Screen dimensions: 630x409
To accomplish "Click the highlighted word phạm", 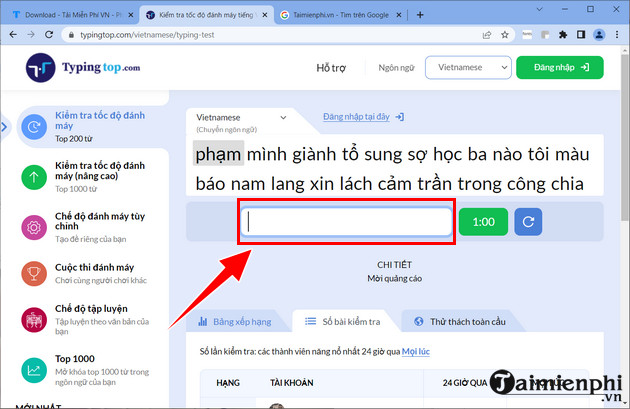I will [218, 153].
